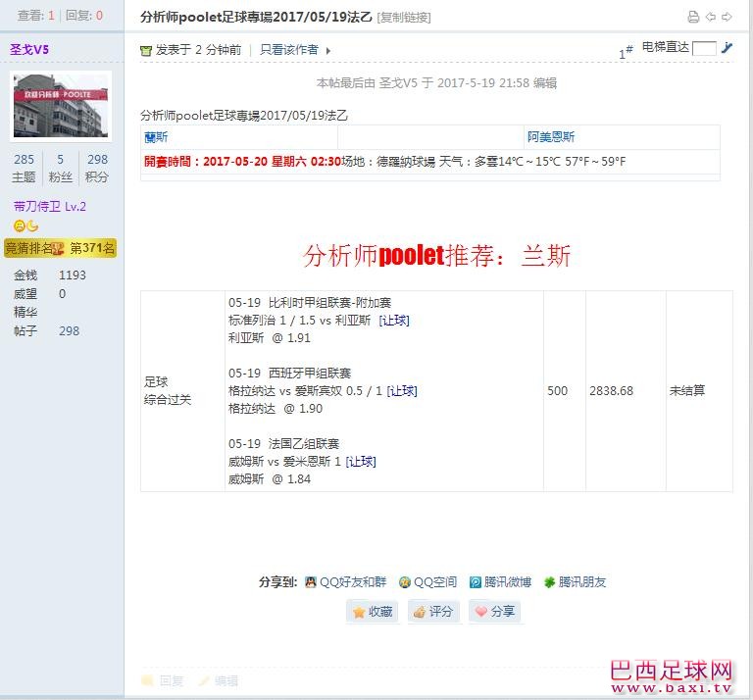Click the 评分 rate button

pos(432,611)
